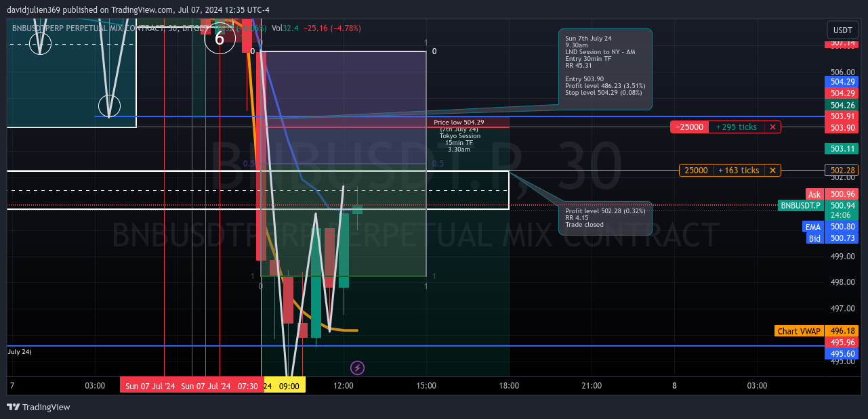Select the circled number 6 drawing
Screen dimensions: 868x419
coord(220,38)
